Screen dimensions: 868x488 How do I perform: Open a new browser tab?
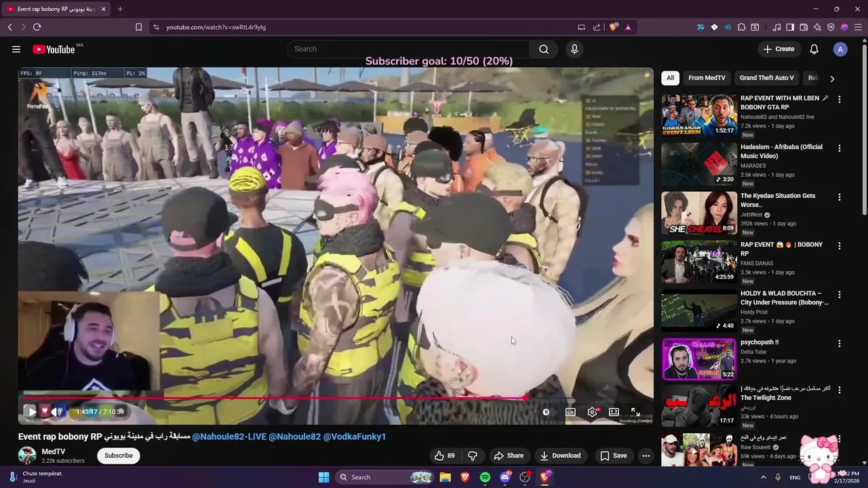click(120, 9)
